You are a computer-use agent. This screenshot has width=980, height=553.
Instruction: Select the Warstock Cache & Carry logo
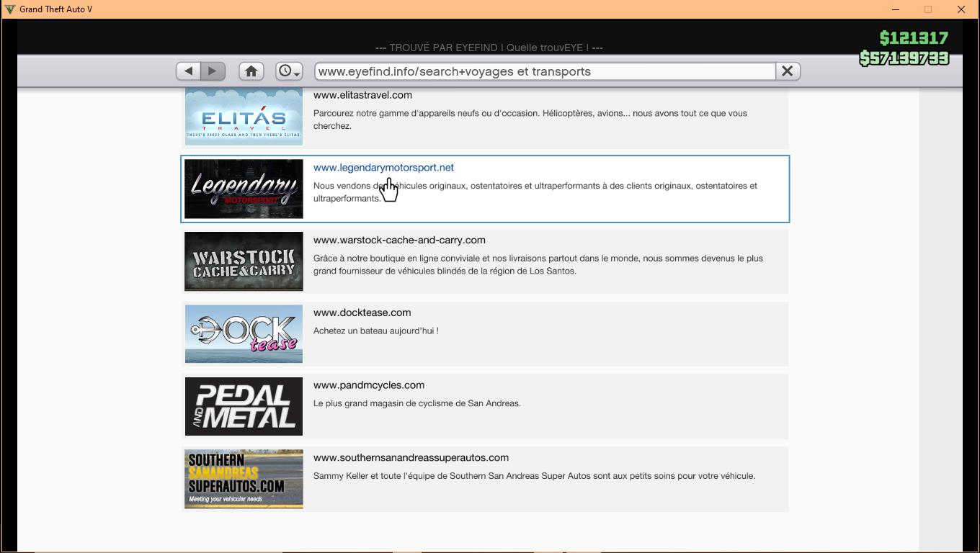click(244, 261)
